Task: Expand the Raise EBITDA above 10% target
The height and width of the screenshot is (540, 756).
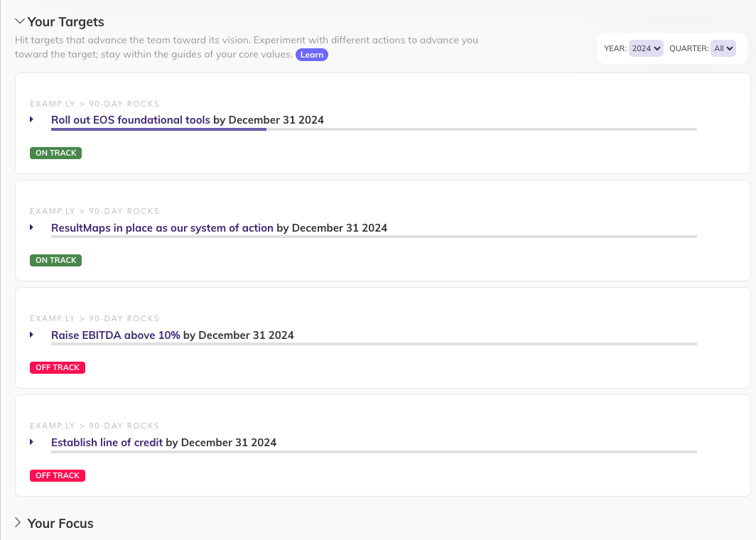Action: coord(32,335)
